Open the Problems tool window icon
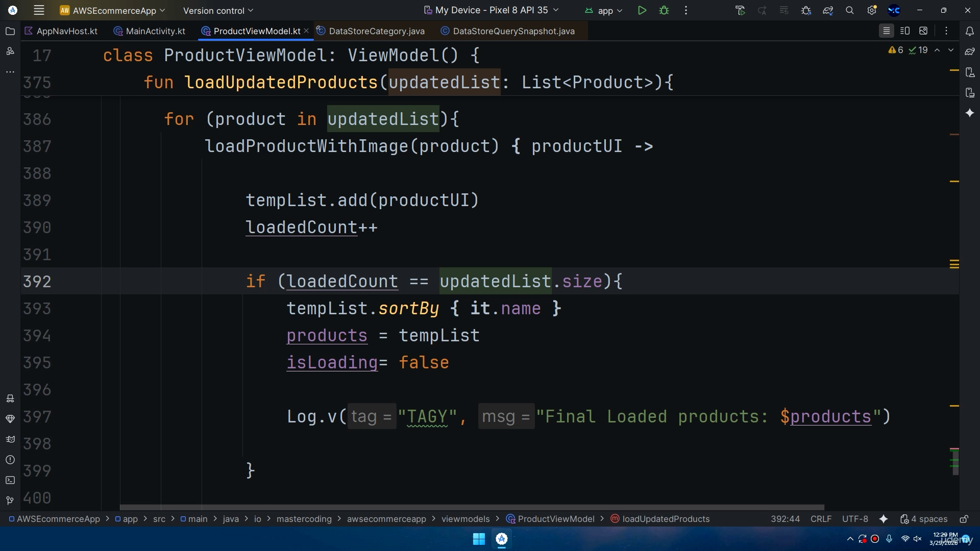The height and width of the screenshot is (551, 980). tap(10, 460)
